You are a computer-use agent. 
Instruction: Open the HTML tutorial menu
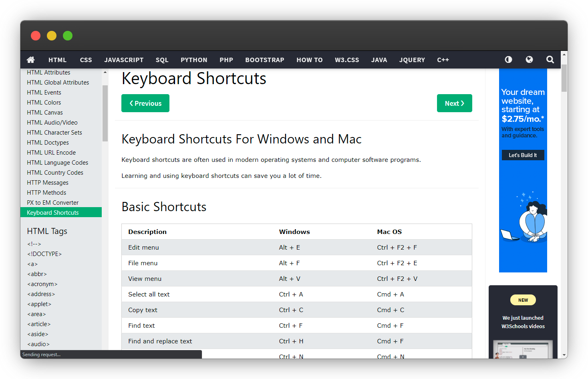[x=57, y=60]
